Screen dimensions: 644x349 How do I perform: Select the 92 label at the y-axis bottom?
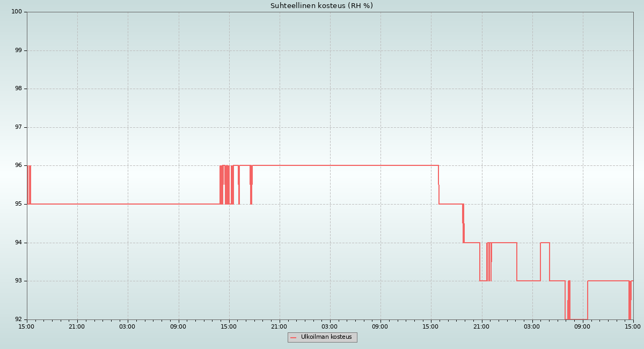[x=18, y=319]
